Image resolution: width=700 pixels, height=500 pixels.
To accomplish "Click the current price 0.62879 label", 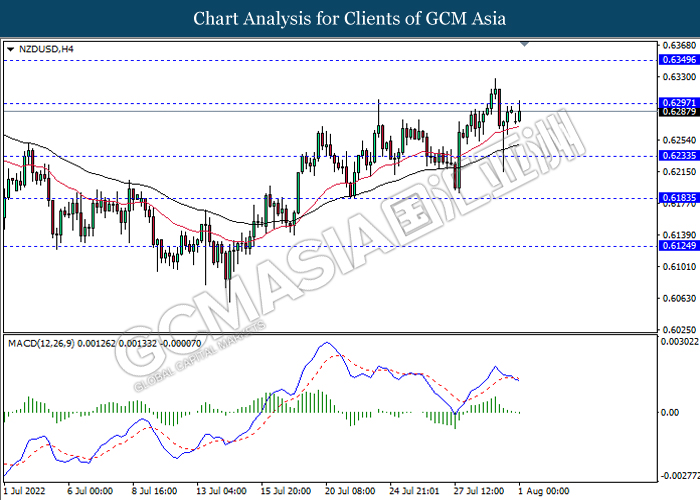I will [679, 112].
